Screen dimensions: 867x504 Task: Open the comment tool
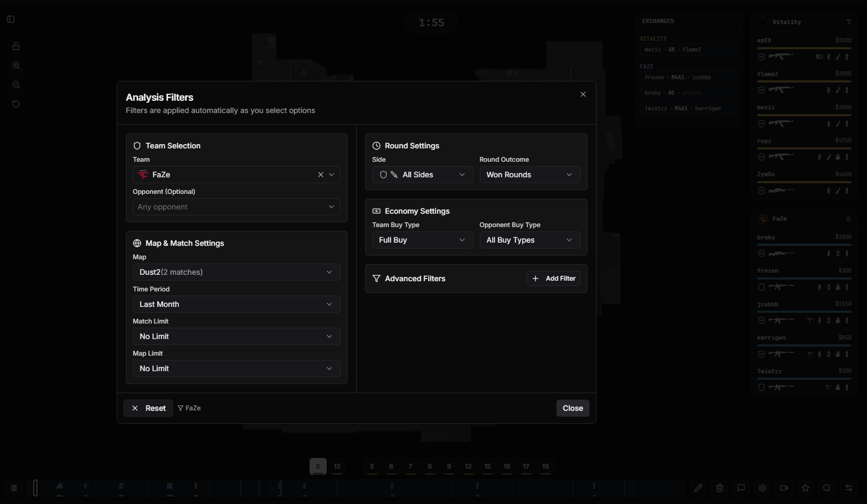click(741, 488)
